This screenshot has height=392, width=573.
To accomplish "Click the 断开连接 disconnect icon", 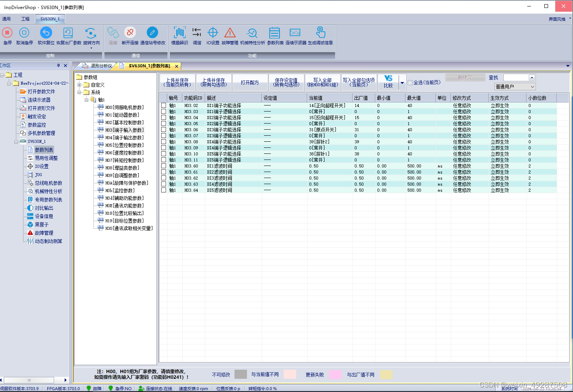I will tap(130, 33).
